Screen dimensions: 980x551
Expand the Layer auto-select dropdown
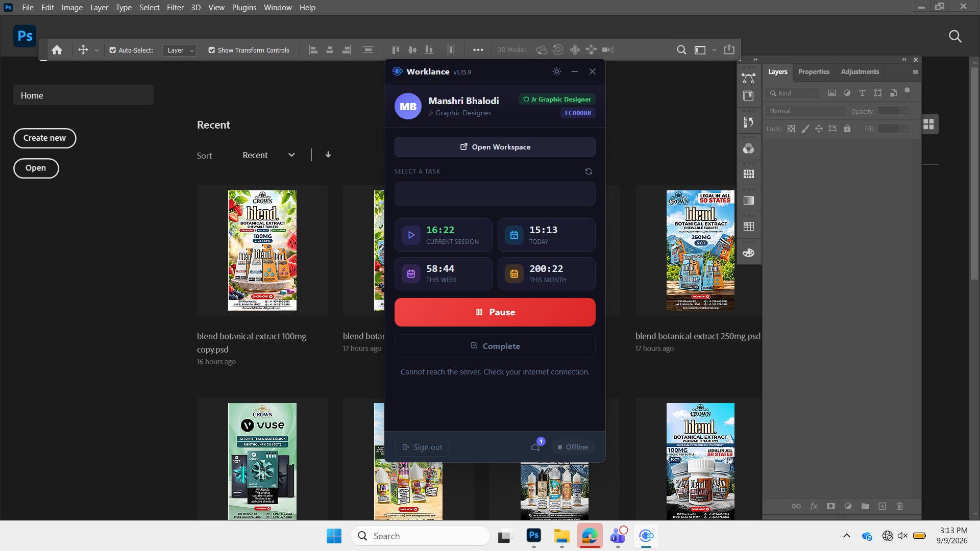pos(180,51)
